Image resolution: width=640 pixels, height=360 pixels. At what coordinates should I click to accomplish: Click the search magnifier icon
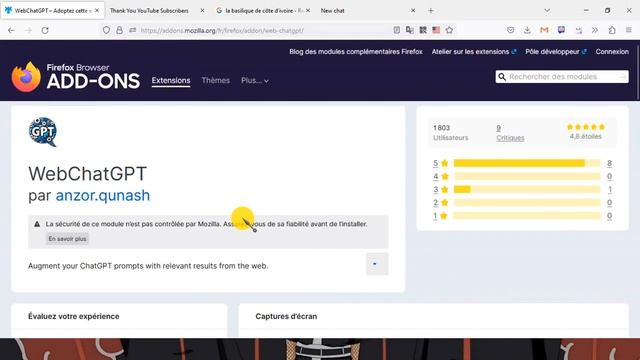502,77
